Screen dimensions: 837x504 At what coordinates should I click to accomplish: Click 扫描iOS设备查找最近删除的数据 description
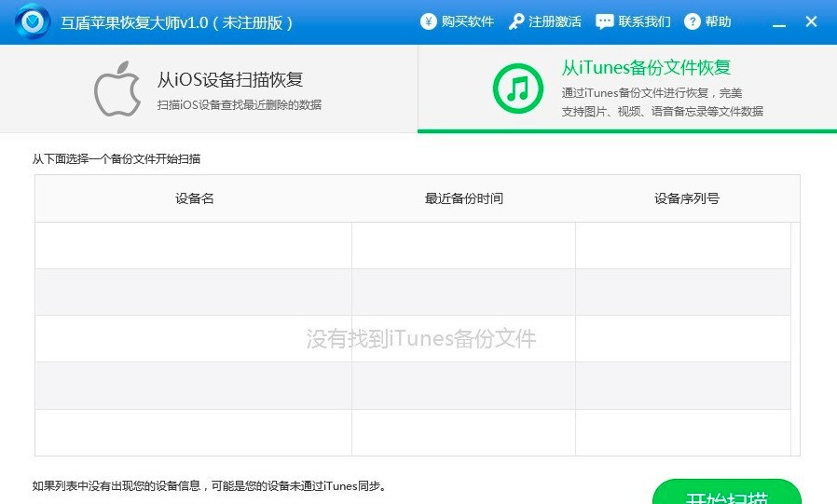coord(240,105)
